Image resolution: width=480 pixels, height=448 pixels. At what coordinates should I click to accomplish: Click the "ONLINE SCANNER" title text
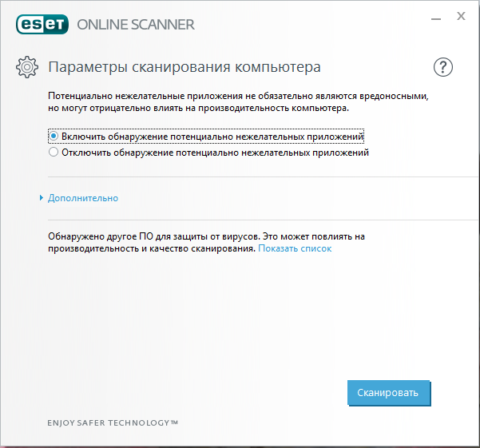pyautogui.click(x=136, y=25)
